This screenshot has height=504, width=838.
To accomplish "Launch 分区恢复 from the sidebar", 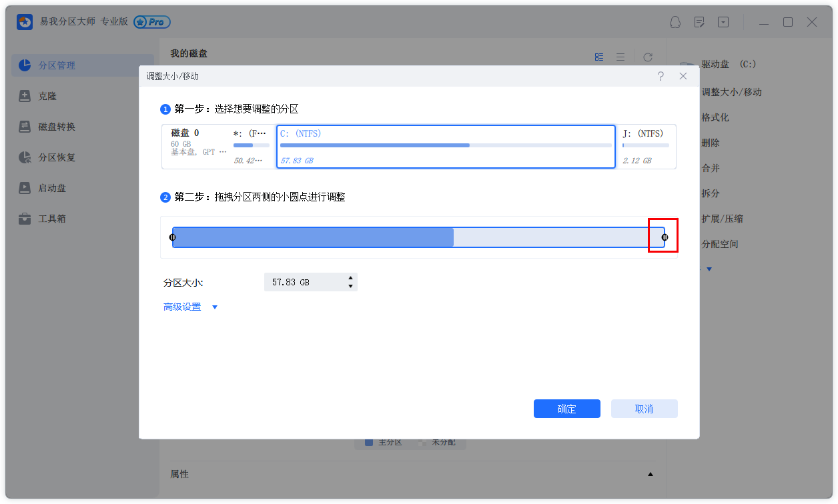I will (x=57, y=157).
